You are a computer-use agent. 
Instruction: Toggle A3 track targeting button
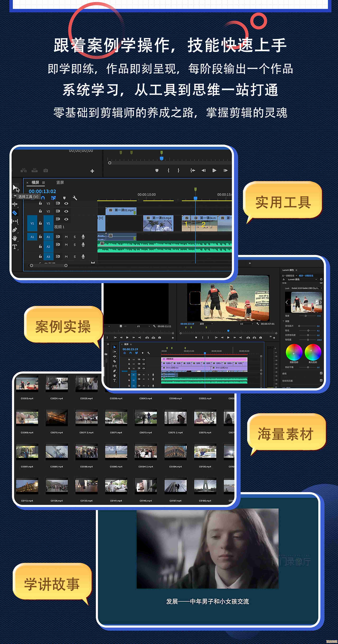48,256
